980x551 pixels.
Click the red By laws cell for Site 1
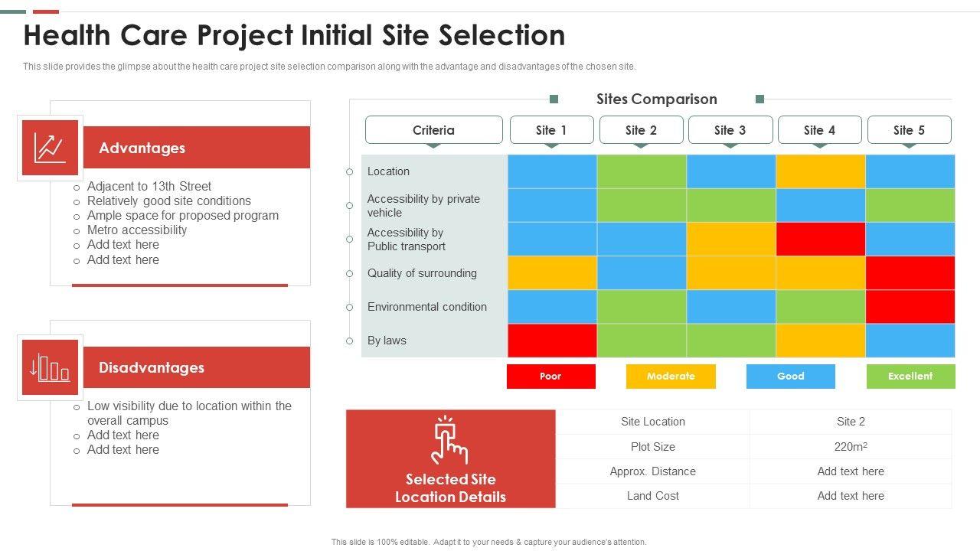coord(552,341)
